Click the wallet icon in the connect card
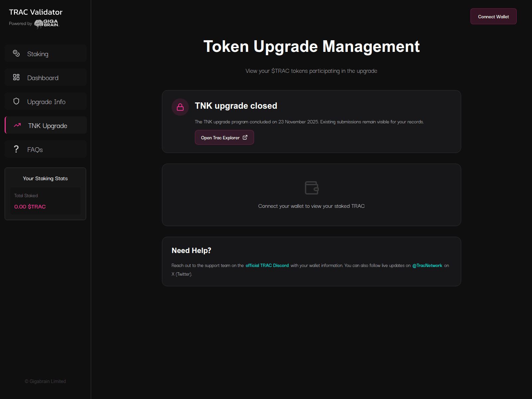This screenshot has width=532, height=399. (312, 188)
